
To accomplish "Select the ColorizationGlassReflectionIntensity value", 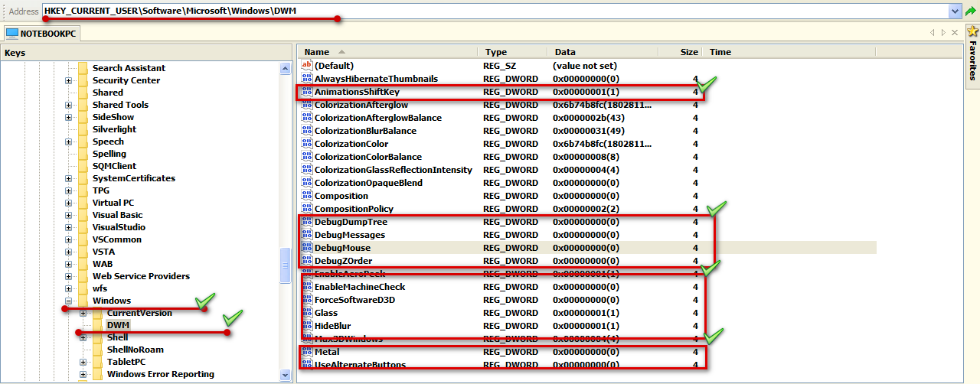I will pos(394,170).
